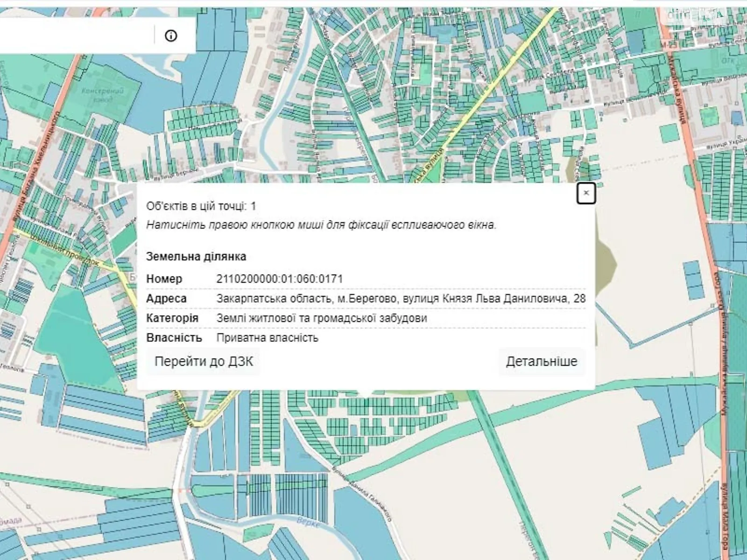Click the parcel address text in popup
The height and width of the screenshot is (560, 747).
click(401, 299)
